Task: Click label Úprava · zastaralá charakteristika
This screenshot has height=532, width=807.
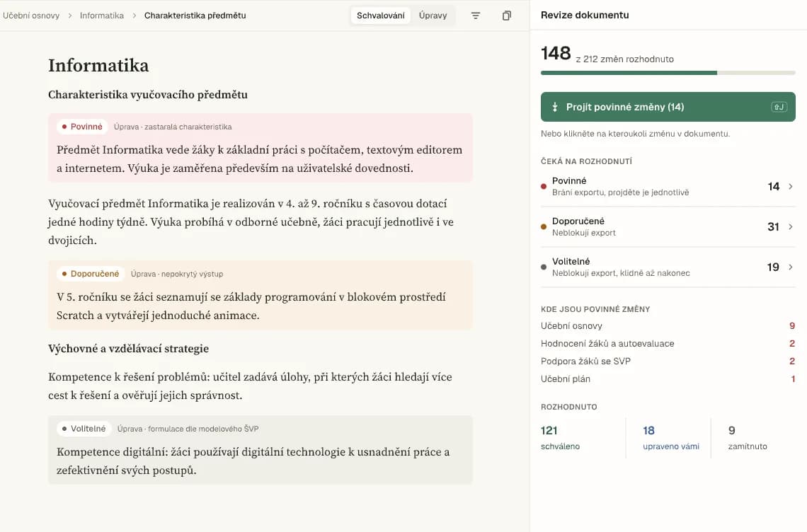Action: pyautogui.click(x=173, y=127)
